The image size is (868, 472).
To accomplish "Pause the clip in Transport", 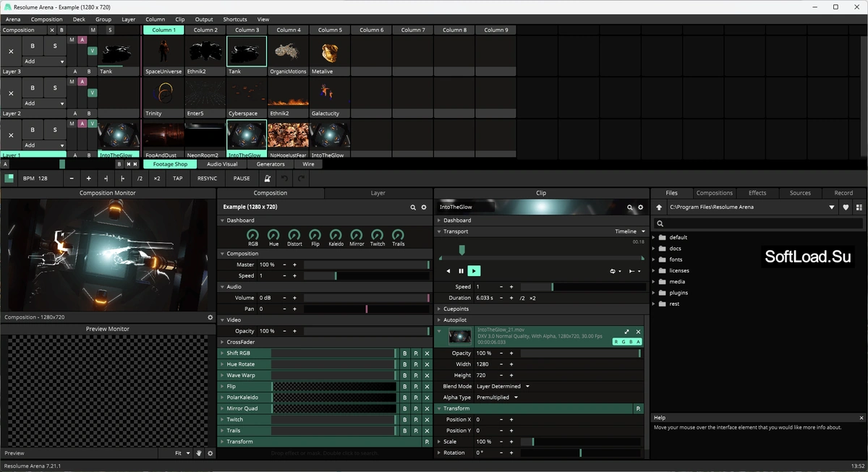I will tap(461, 271).
